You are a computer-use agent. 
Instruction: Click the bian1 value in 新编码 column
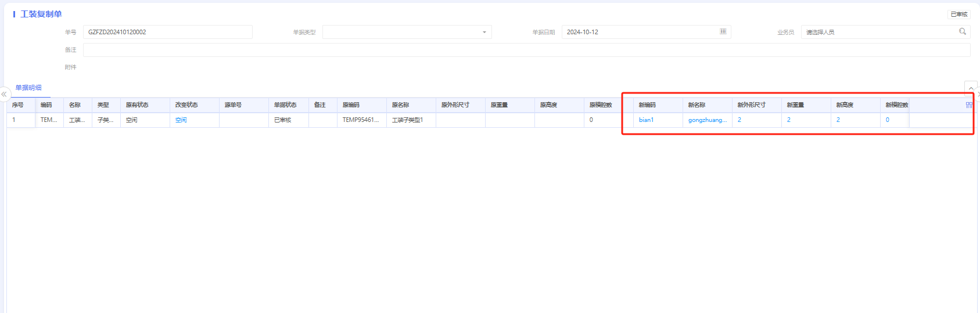tap(646, 120)
